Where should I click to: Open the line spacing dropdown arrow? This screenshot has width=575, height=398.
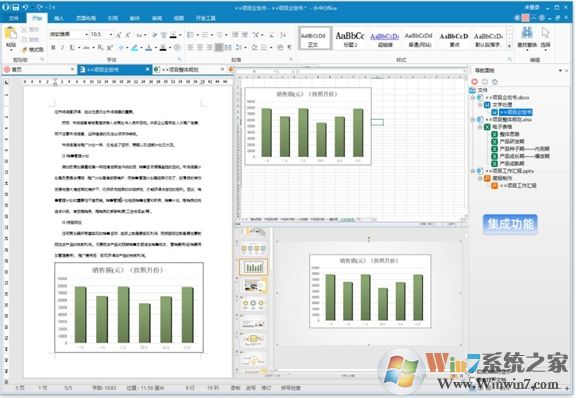click(x=245, y=47)
